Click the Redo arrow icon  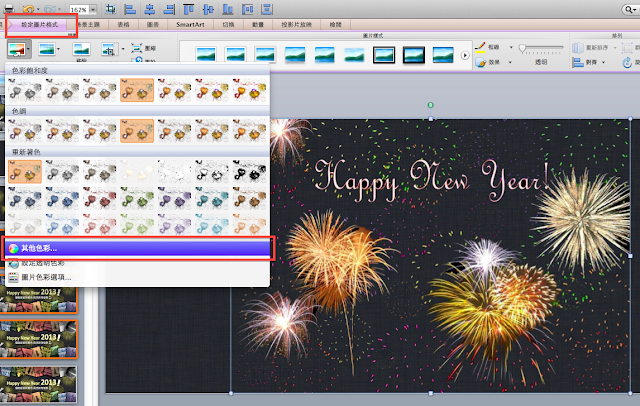[x=49, y=9]
